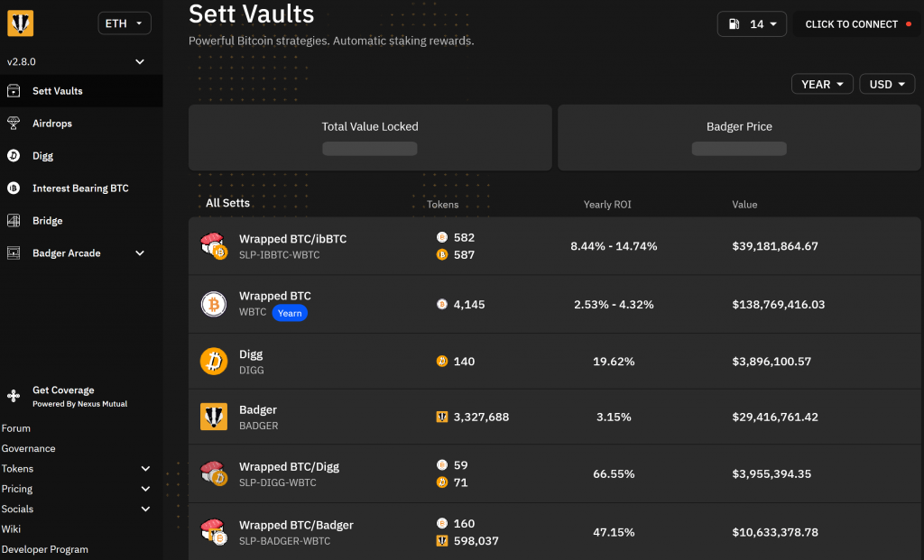
Task: Click the gas pump icon
Action: [x=735, y=24]
